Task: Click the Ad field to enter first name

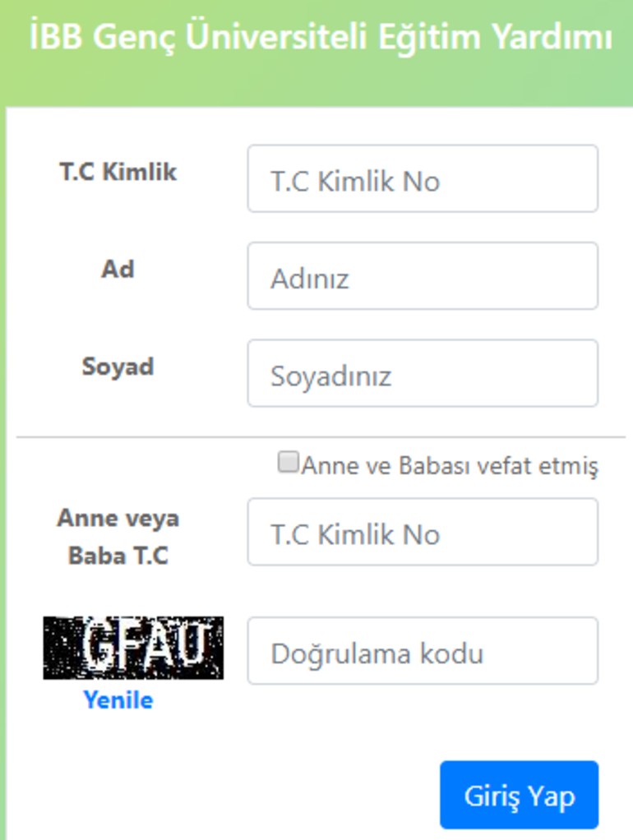Action: [422, 276]
